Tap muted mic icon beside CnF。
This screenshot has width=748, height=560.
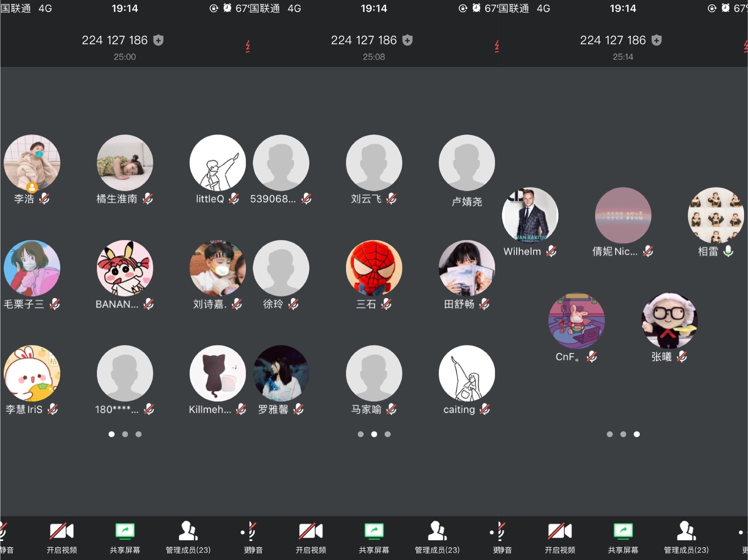(592, 356)
